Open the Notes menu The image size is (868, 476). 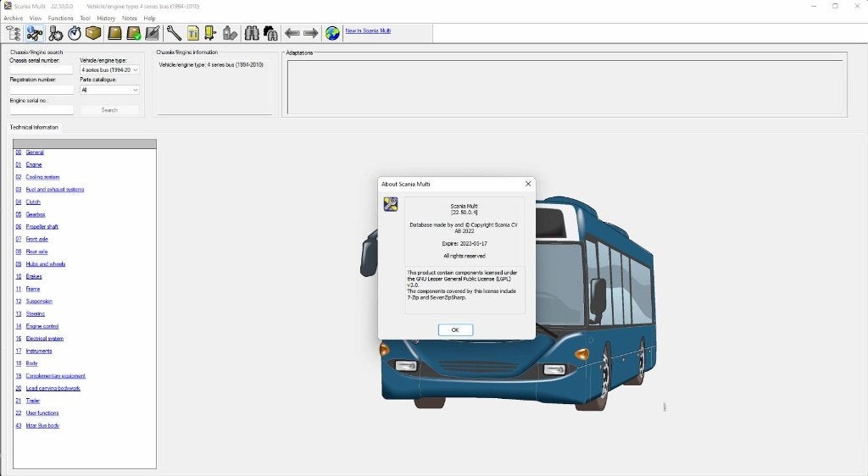click(x=130, y=19)
